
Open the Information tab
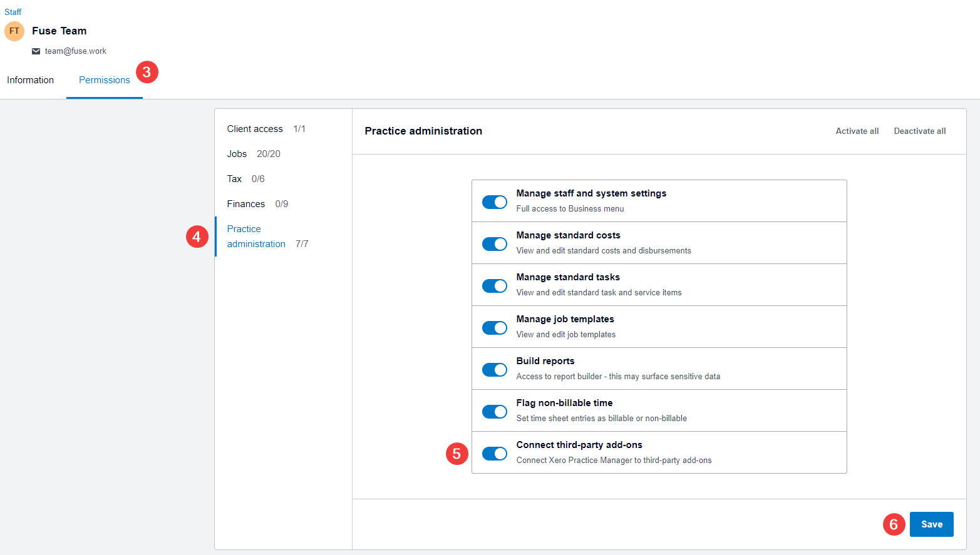[x=30, y=80]
